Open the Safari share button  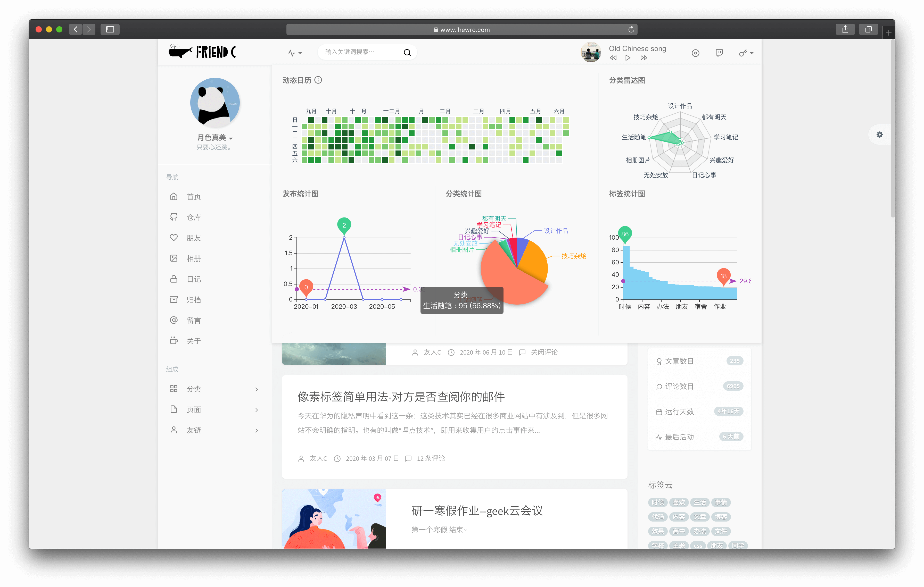(845, 30)
